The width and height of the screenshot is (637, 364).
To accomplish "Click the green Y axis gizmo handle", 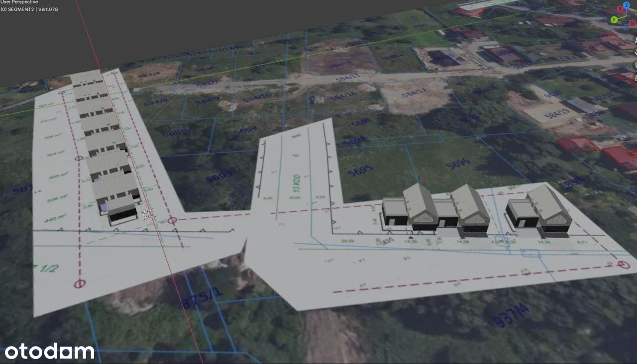I will (x=614, y=20).
